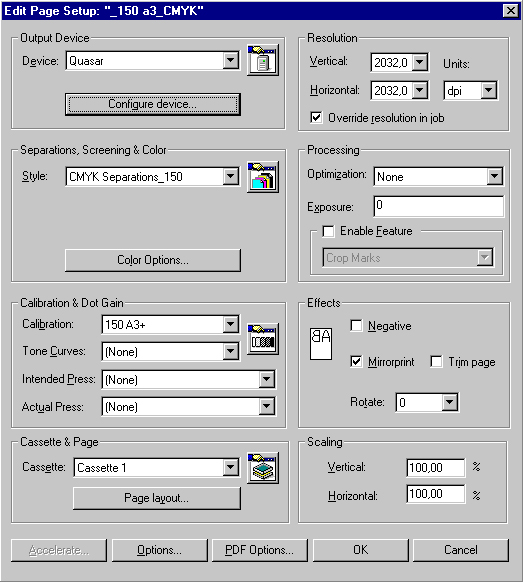Uncheck the Mirrorprint checkbox

coord(356,361)
